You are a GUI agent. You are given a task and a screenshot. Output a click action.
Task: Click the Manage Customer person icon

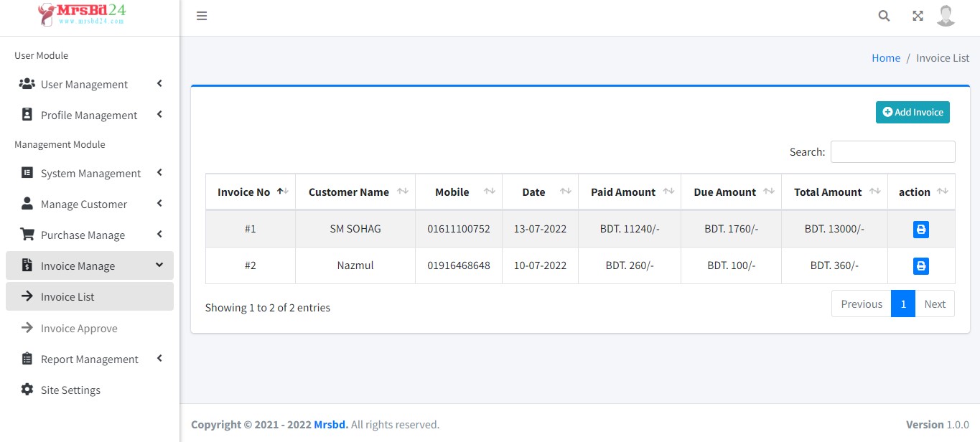(x=27, y=204)
